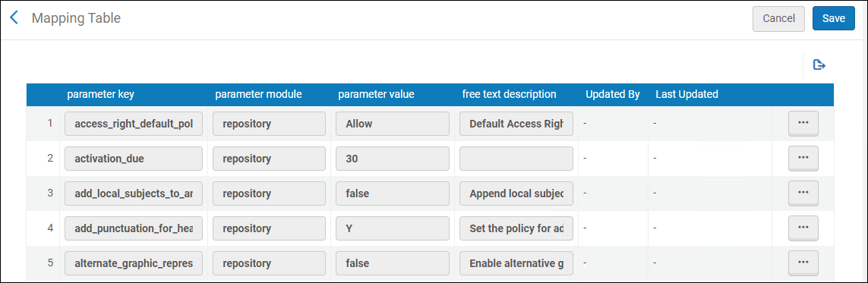Click the repository module field in the add_punctuation row
The image size is (868, 283).
click(x=269, y=228)
